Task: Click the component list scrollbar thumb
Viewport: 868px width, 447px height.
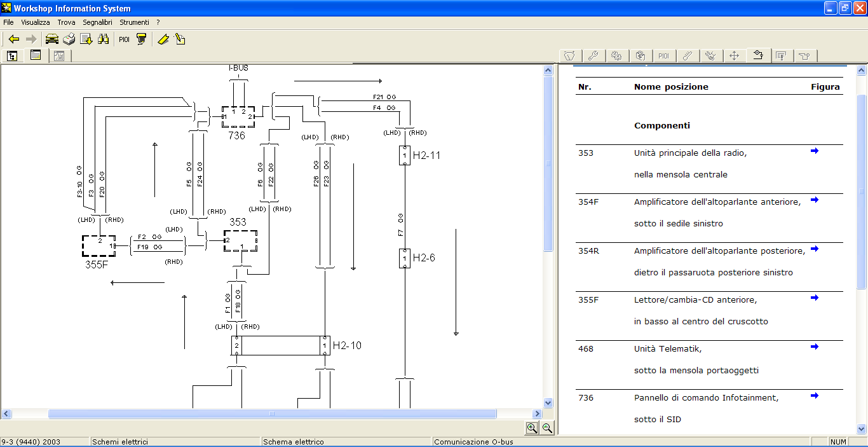Action: click(x=862, y=191)
